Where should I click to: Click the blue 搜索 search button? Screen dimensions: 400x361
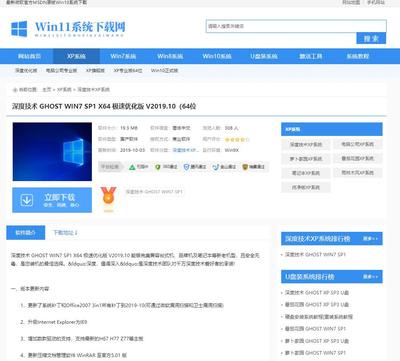click(371, 38)
